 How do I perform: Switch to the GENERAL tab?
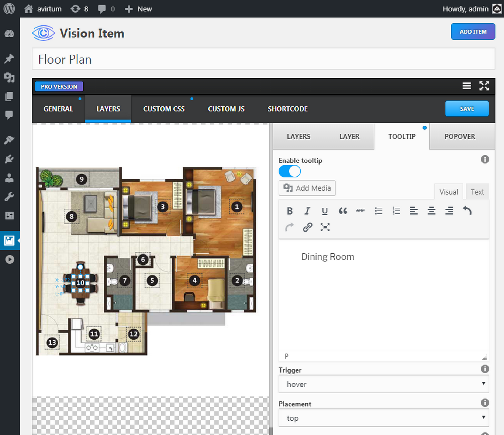pos(58,109)
